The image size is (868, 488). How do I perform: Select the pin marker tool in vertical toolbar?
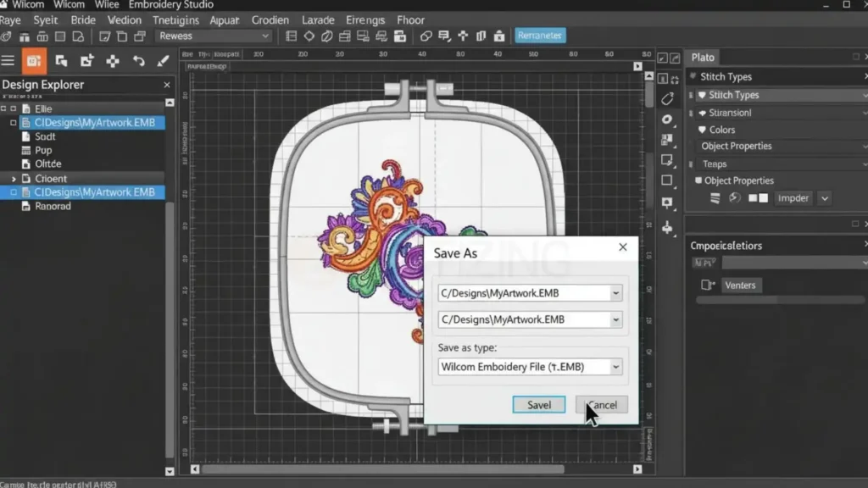click(667, 202)
